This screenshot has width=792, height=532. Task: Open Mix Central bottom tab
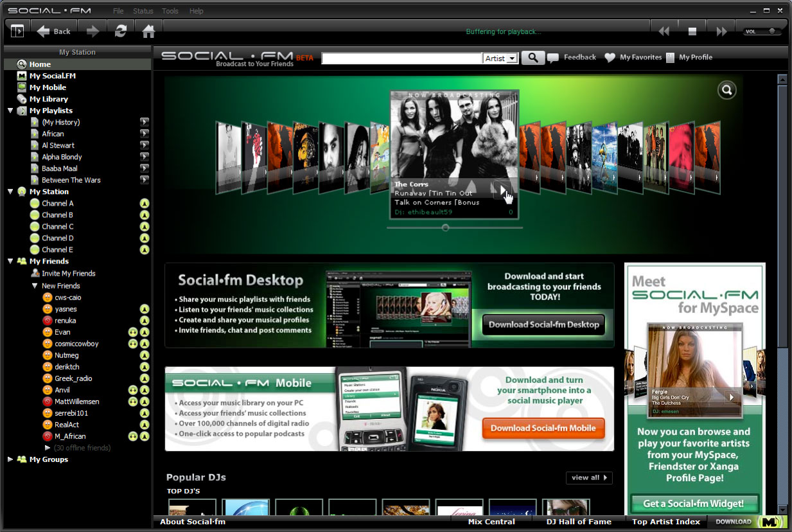point(491,522)
